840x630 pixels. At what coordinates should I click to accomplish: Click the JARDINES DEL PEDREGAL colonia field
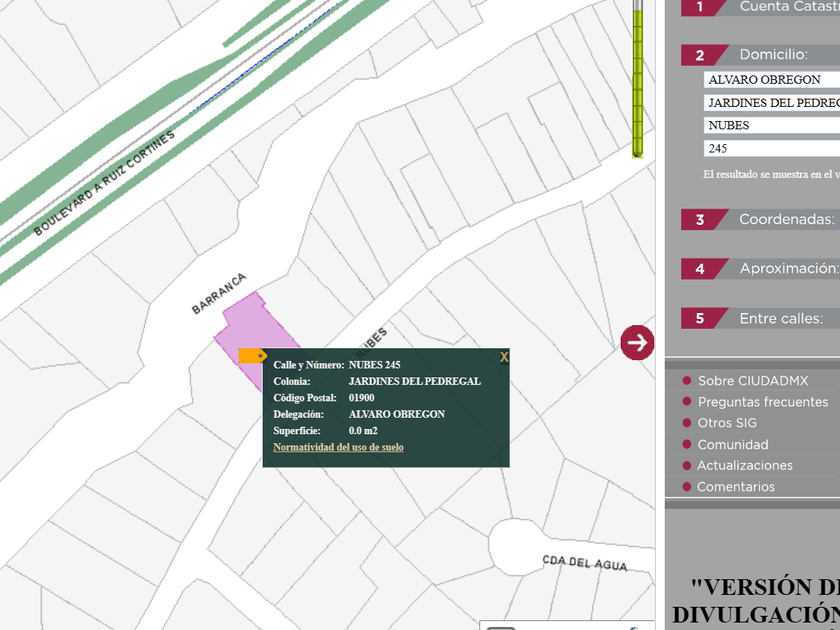coord(771,103)
